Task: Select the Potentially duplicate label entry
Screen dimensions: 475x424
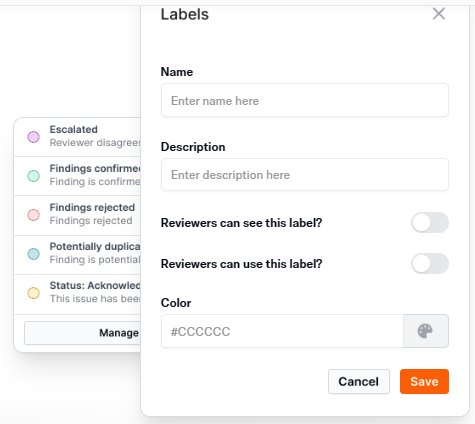Action: pos(77,254)
